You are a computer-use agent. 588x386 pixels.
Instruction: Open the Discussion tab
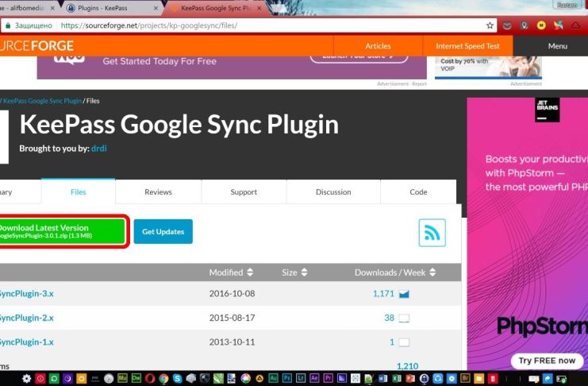333,192
